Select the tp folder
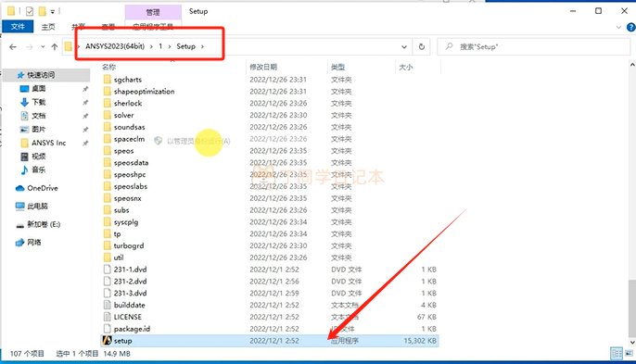 coord(117,234)
